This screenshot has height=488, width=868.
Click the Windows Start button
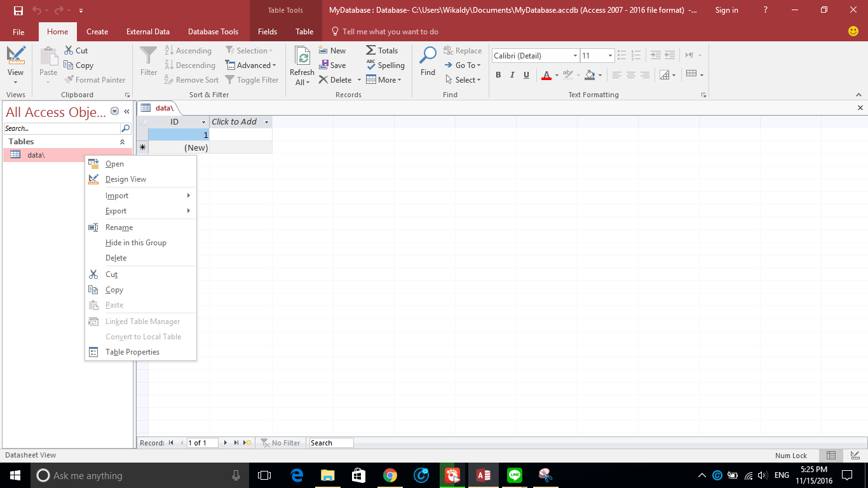point(15,475)
